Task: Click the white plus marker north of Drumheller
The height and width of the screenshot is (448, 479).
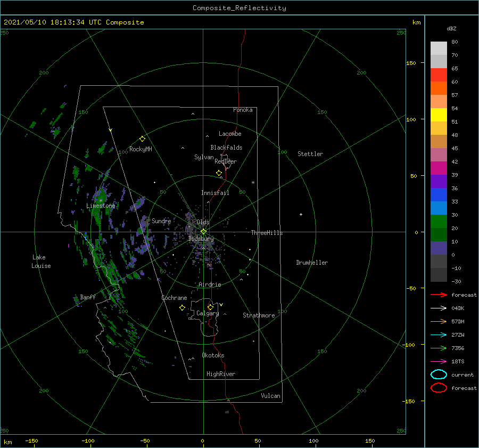Action: [301, 214]
